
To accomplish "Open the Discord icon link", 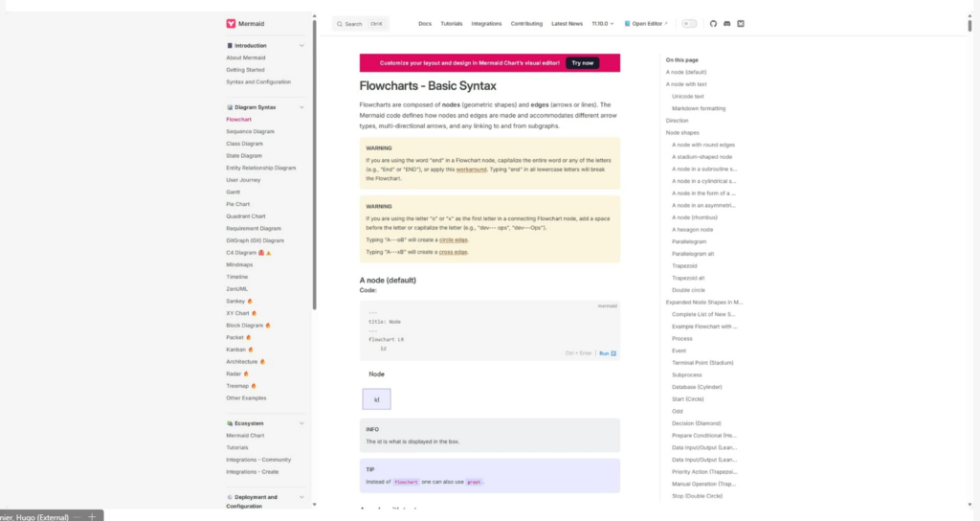I will tap(727, 24).
